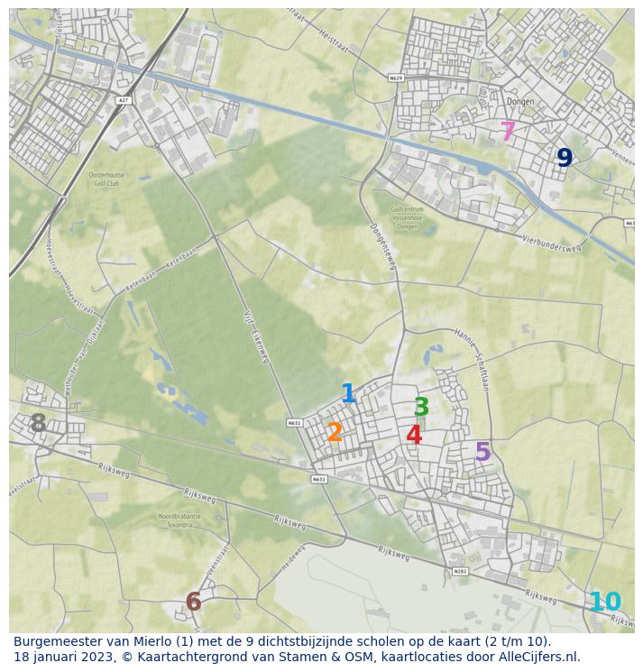Select the brown marker number 6
The width and height of the screenshot is (643, 672).
[x=193, y=602]
